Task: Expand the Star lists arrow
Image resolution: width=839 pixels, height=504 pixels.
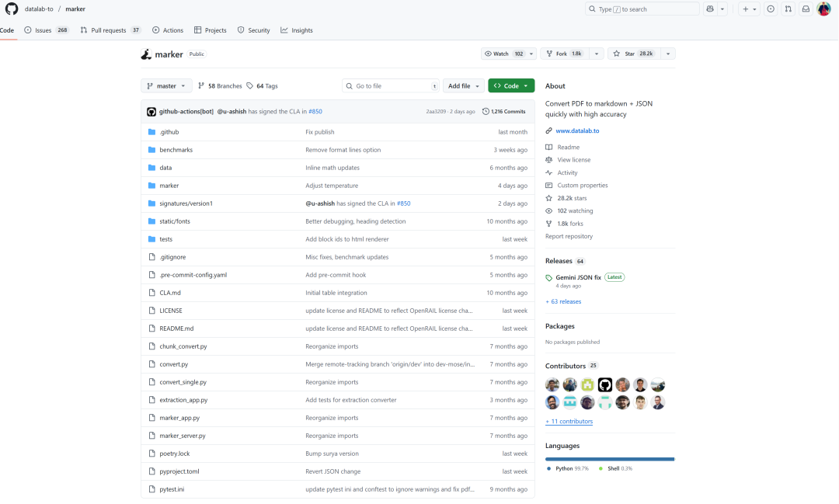Action: point(668,54)
